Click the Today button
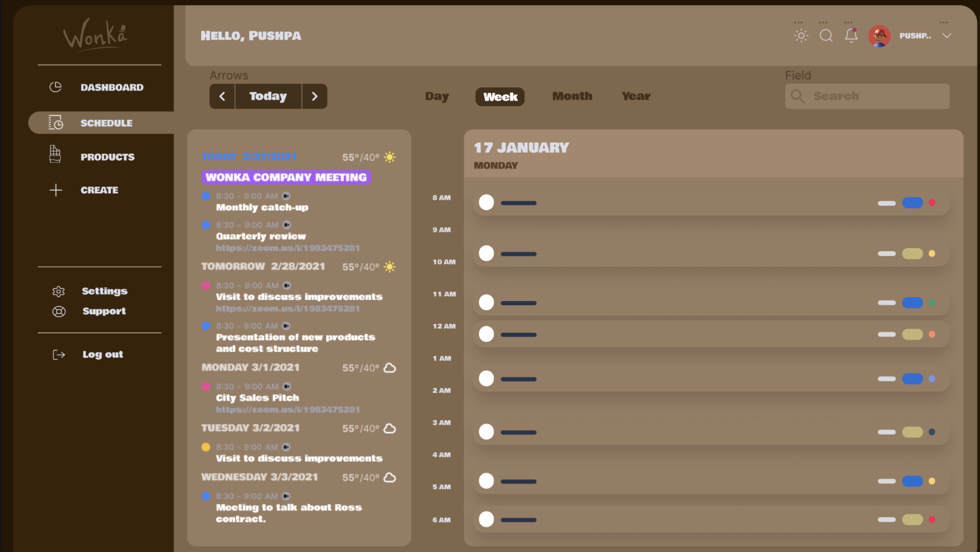Screen dimensions: 980x552 pyautogui.click(x=268, y=96)
